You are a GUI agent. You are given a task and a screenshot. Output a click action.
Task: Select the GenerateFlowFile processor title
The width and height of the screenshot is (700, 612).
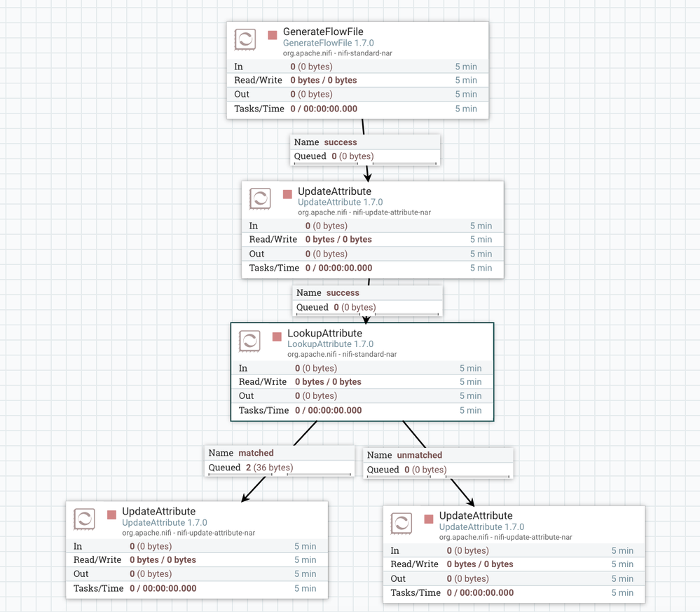(323, 32)
